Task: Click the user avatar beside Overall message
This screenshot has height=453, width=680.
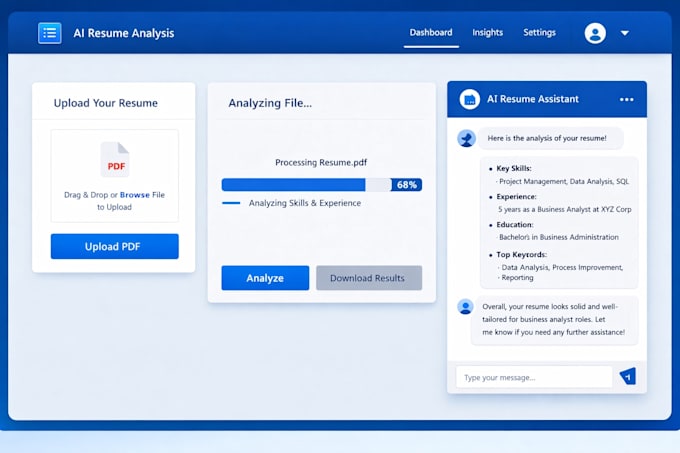Action: point(465,306)
